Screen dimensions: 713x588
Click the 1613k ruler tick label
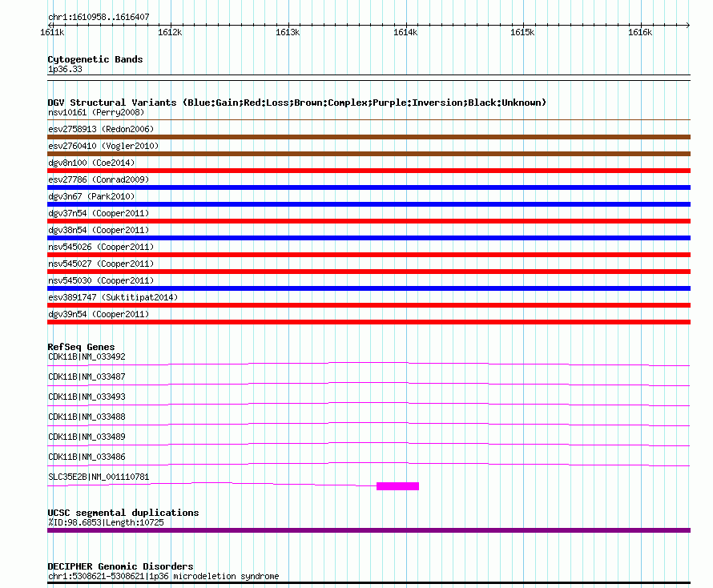click(x=288, y=32)
